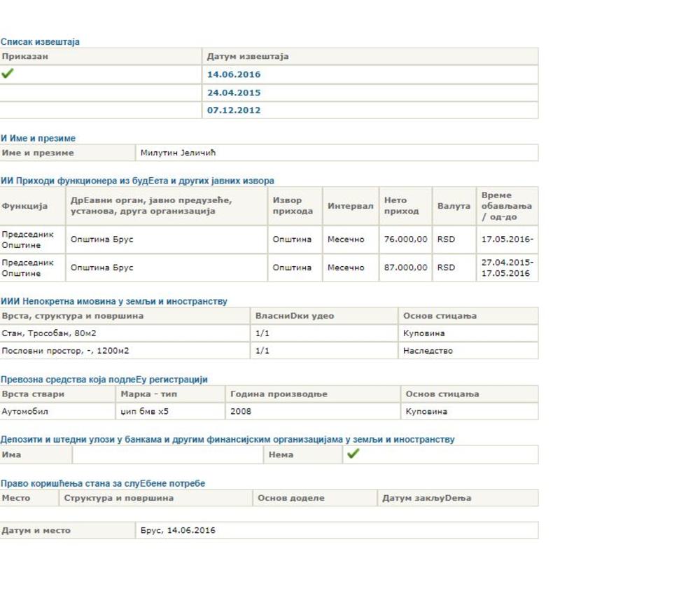The image size is (700, 603).
Task: Click the Пословни простор property row
Action: point(65,351)
